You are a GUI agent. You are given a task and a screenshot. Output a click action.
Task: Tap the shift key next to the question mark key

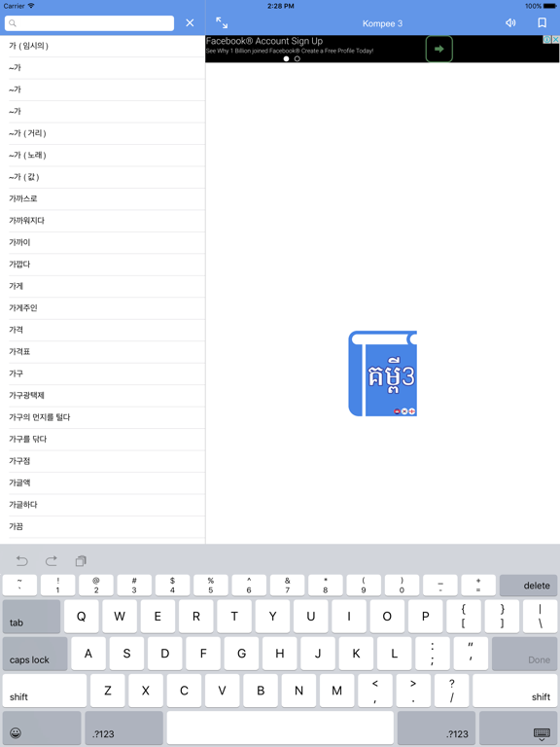[514, 691]
